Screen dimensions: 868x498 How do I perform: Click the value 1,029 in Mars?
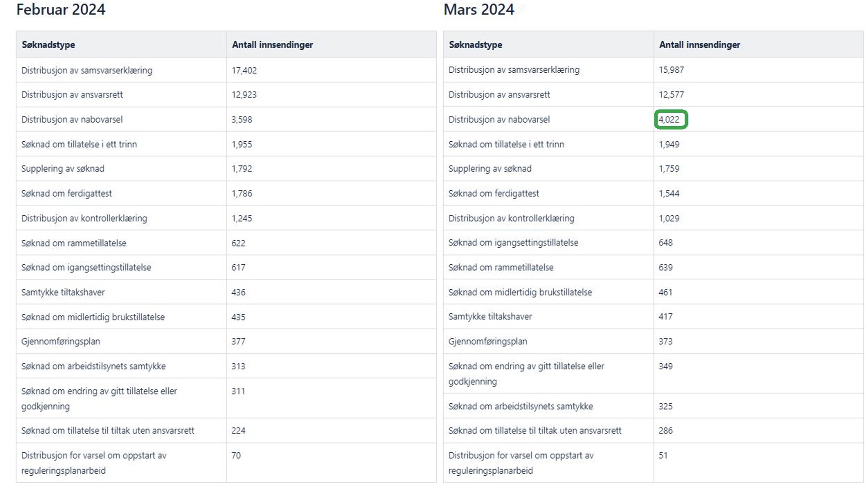coord(669,218)
